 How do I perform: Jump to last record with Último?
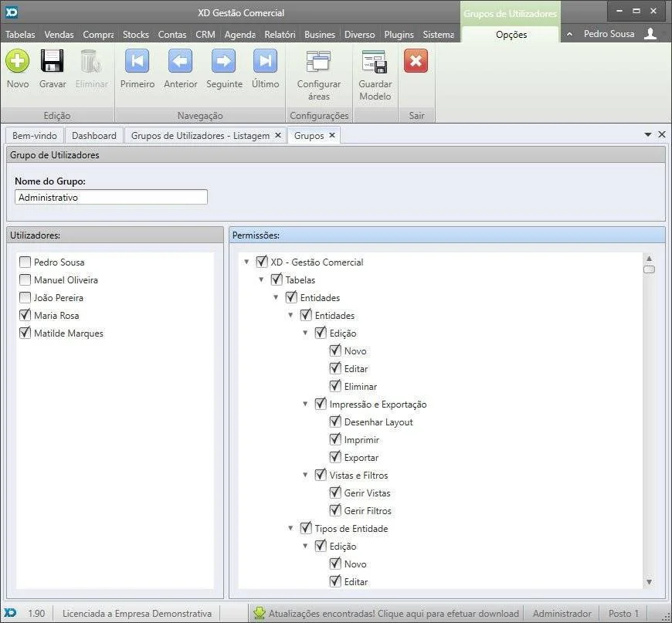pos(265,61)
